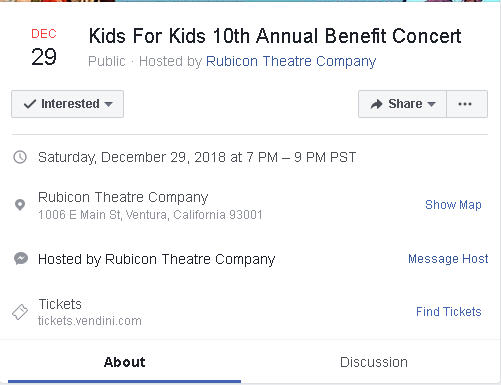Click the tickets.vendini.com address

(90, 321)
